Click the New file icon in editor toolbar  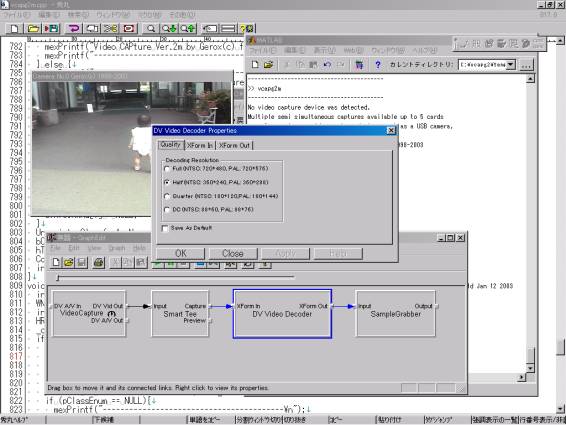pyautogui.click(x=15, y=28)
